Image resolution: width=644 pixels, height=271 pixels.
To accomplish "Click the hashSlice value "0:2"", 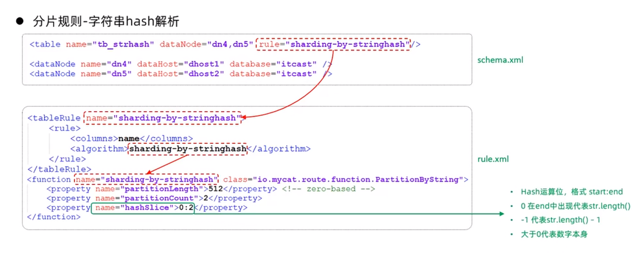I will pos(185,208).
